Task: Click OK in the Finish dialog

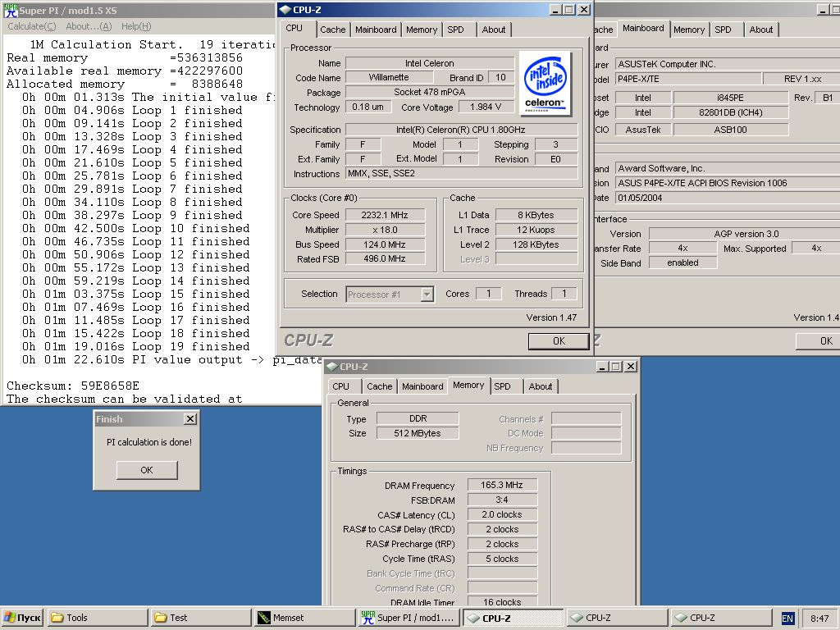Action: [147, 470]
